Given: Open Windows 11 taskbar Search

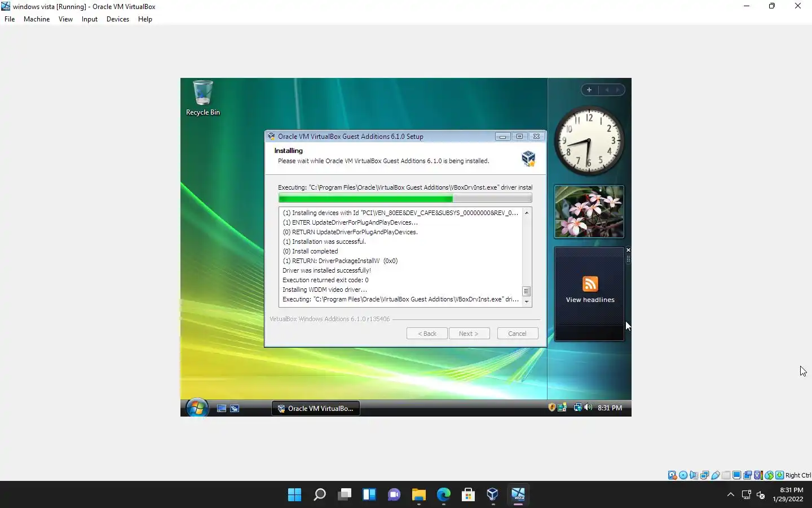Looking at the screenshot, I should (x=319, y=495).
